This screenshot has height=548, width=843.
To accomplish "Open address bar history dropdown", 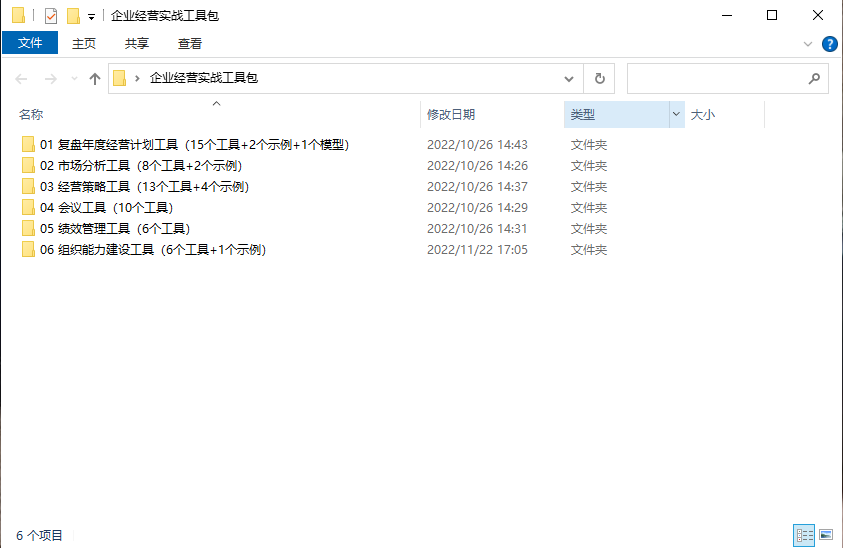I will click(x=569, y=79).
